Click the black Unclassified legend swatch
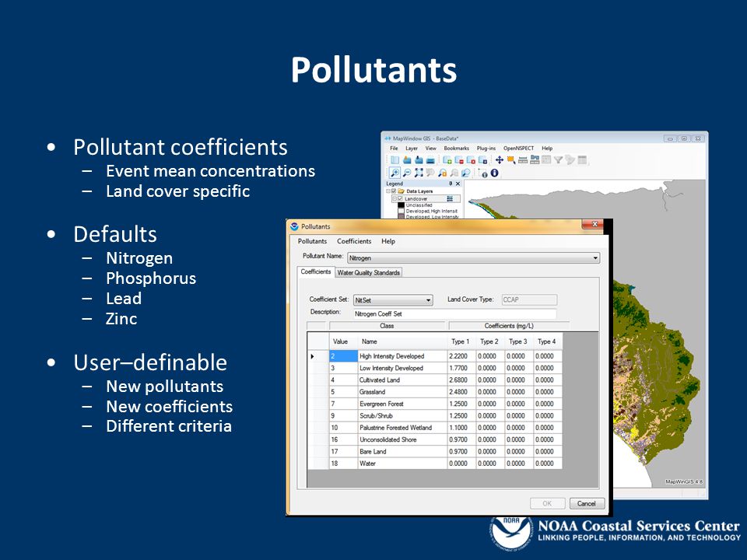Image resolution: width=747 pixels, height=560 pixels. (402, 205)
